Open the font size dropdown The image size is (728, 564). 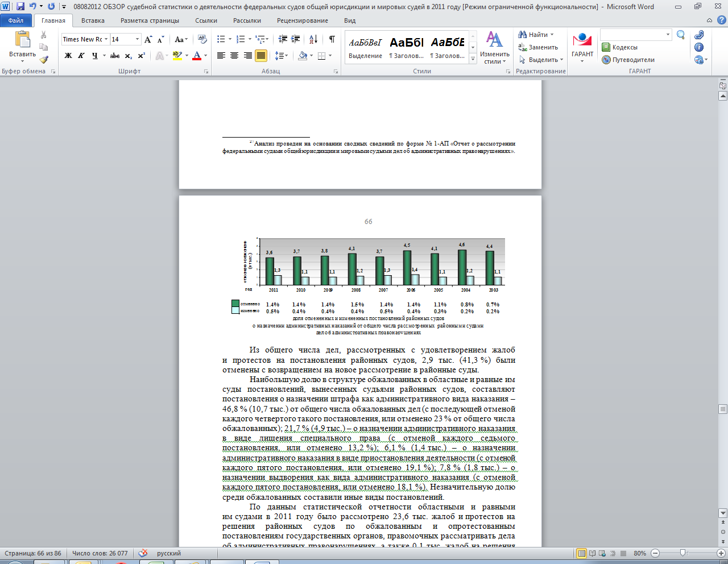pos(138,39)
